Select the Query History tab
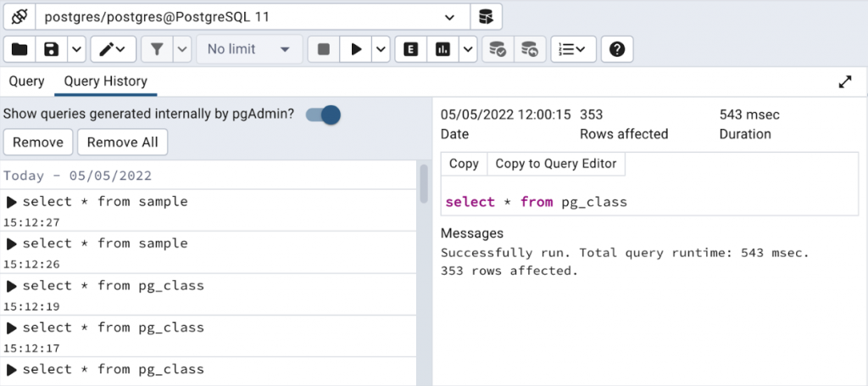Image resolution: width=868 pixels, height=386 pixels. 106,81
